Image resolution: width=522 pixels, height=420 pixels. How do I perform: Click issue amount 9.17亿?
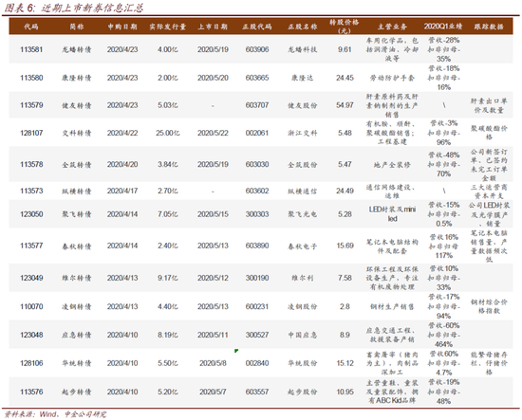[168, 278]
